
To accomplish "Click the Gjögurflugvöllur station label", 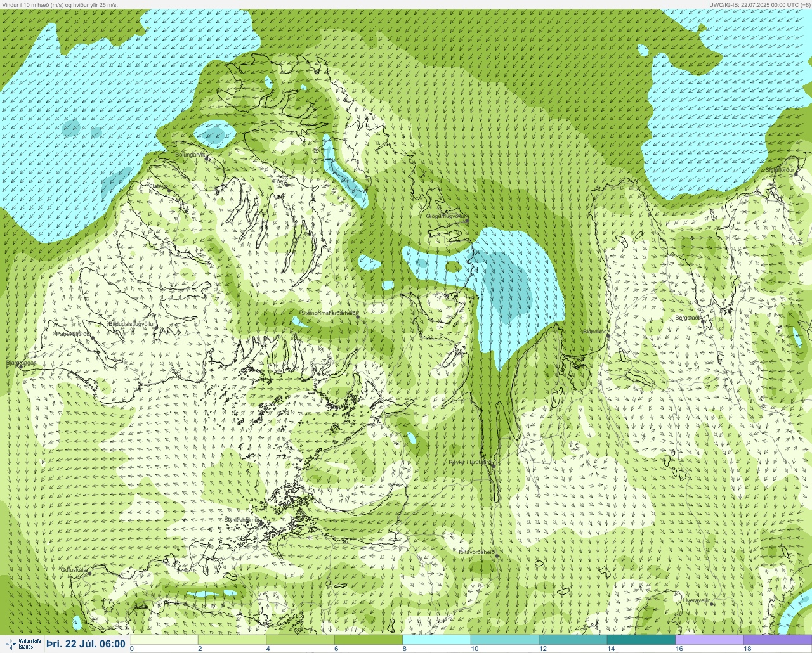I will tap(446, 216).
